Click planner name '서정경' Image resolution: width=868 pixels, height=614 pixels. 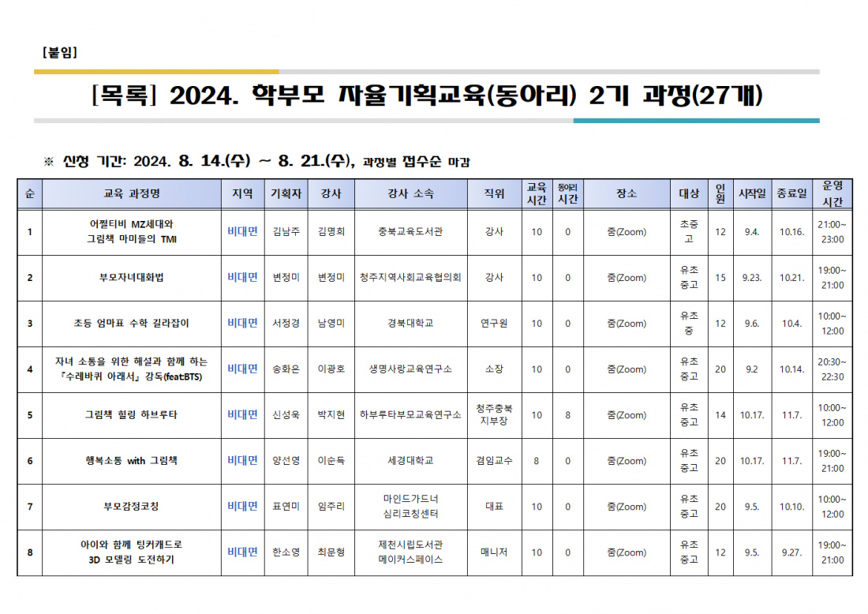point(286,324)
